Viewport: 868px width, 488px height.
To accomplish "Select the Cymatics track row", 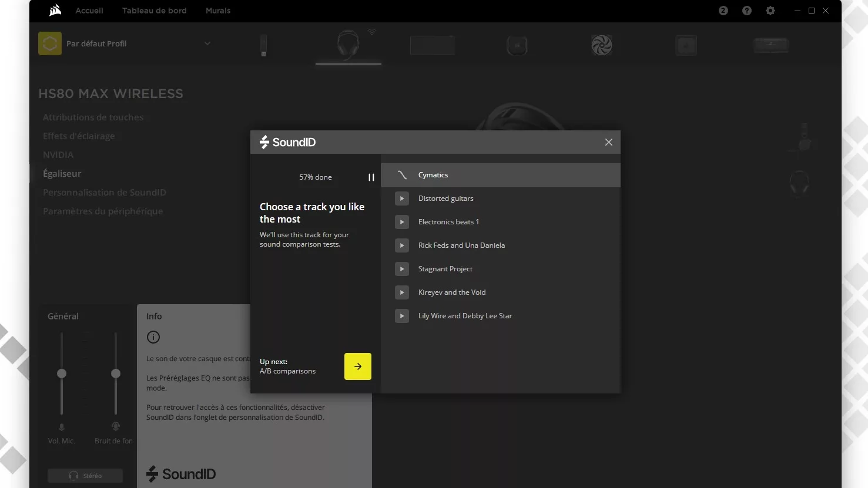I will point(501,175).
